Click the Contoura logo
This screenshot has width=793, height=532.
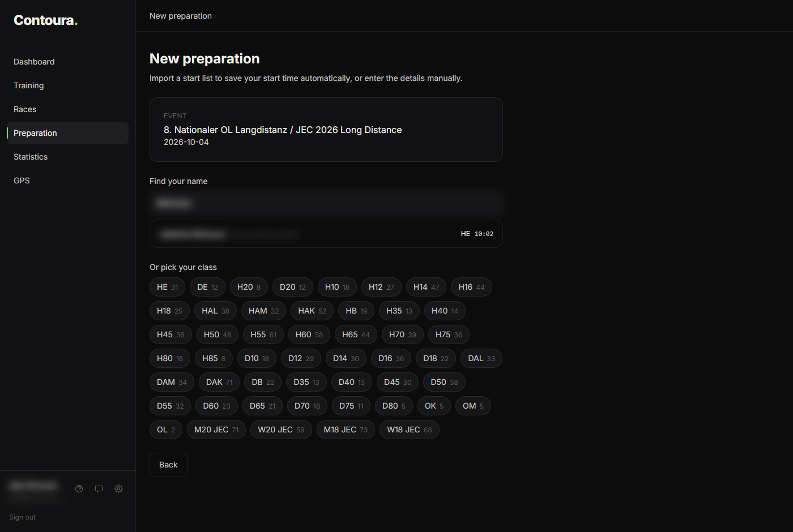click(x=46, y=20)
